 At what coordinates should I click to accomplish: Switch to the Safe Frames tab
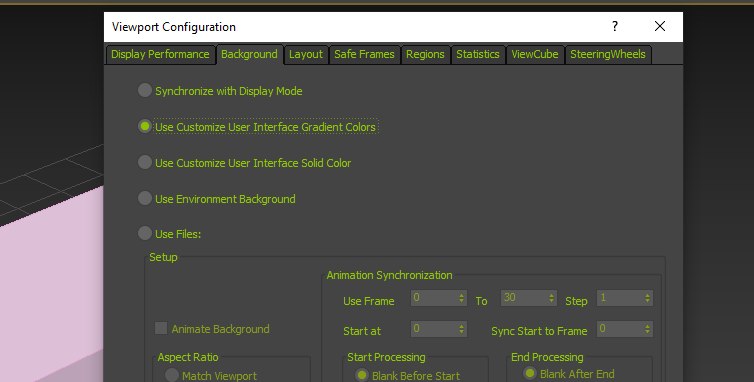point(364,54)
